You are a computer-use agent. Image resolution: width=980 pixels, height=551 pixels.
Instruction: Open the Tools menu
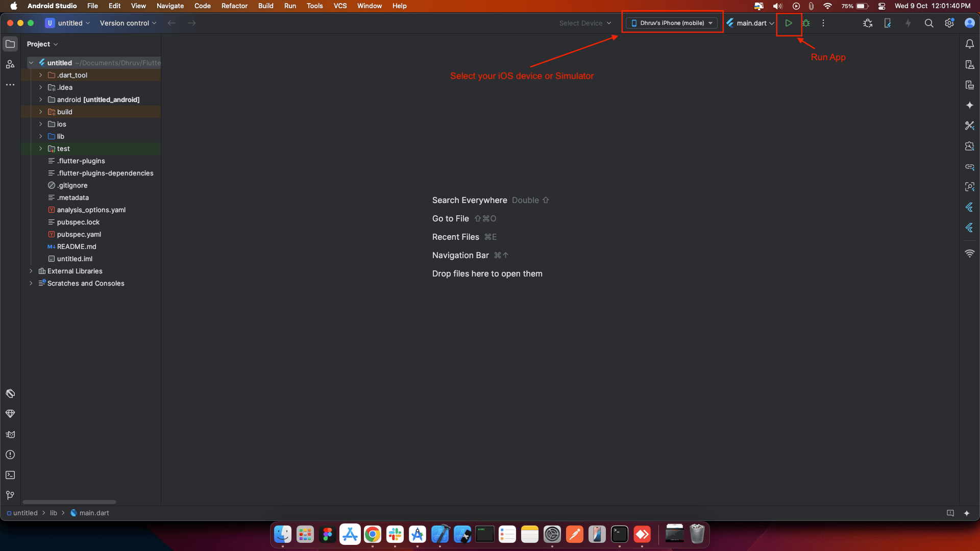tap(314, 6)
